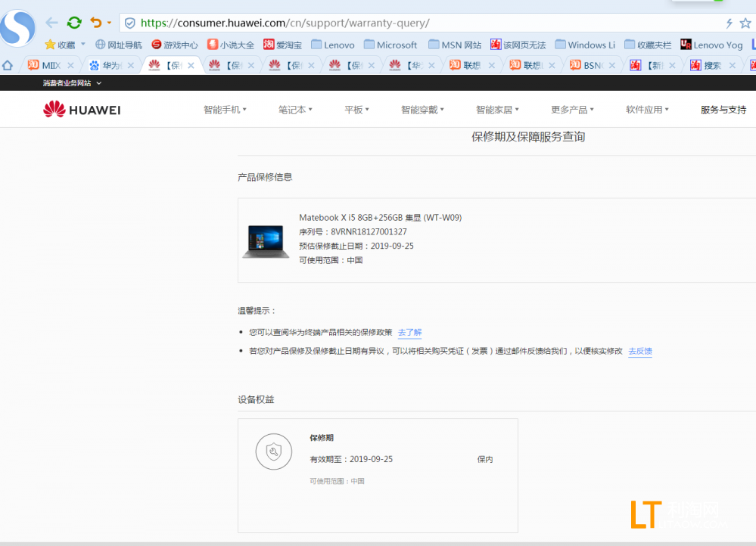This screenshot has height=546, width=756.
Task: Close the 华为 Baidu tab
Action: point(131,65)
